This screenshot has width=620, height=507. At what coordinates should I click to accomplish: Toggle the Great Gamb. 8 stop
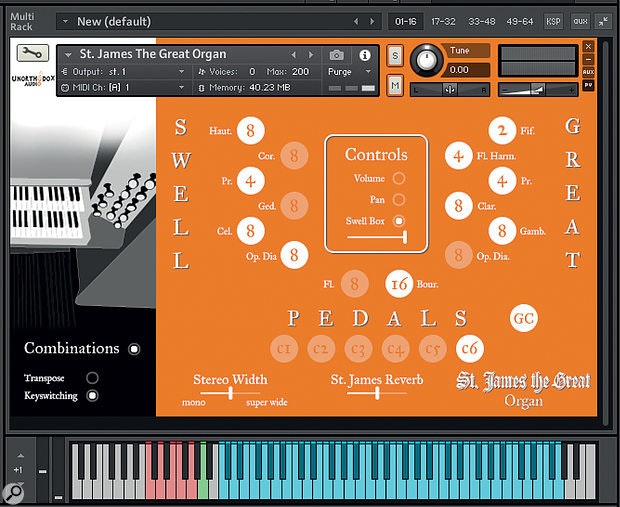502,231
